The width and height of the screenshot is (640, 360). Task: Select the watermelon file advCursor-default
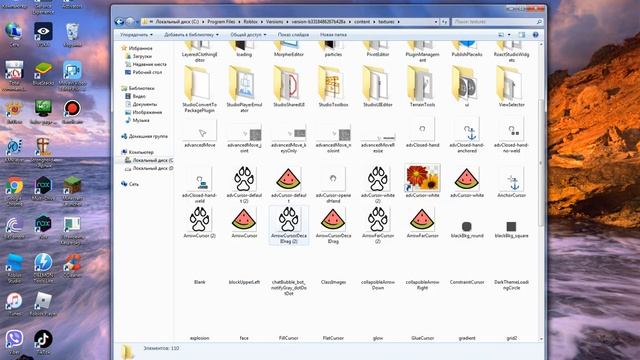click(289, 184)
